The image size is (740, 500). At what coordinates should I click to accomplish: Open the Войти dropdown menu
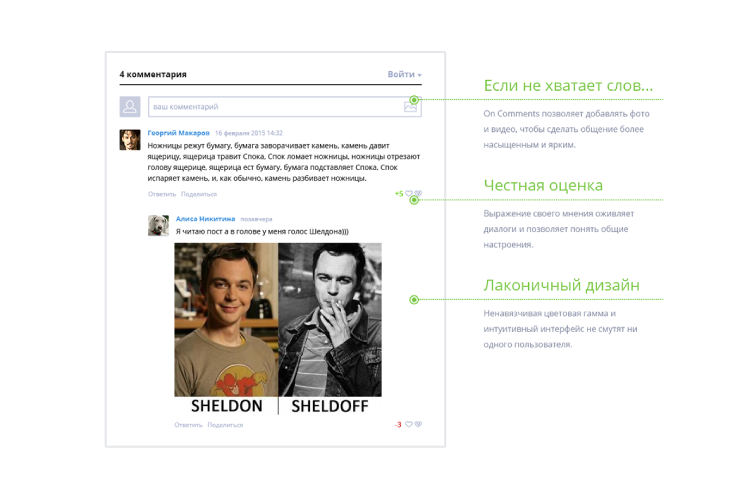pyautogui.click(x=404, y=74)
